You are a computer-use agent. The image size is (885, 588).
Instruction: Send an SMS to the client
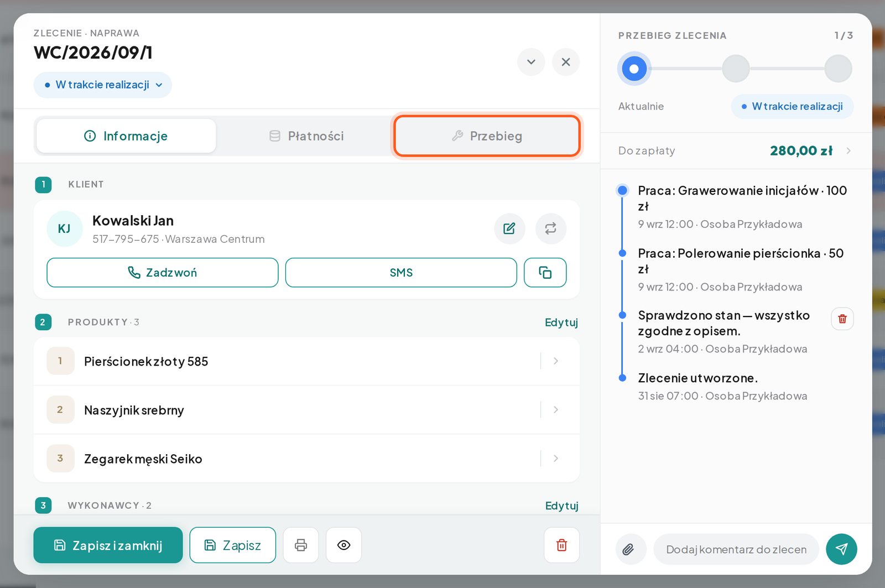coord(401,273)
